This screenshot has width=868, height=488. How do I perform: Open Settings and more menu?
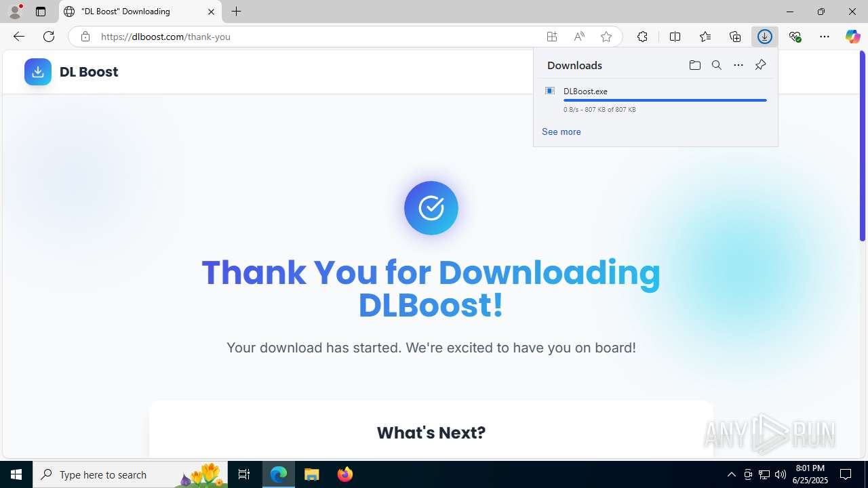(825, 37)
